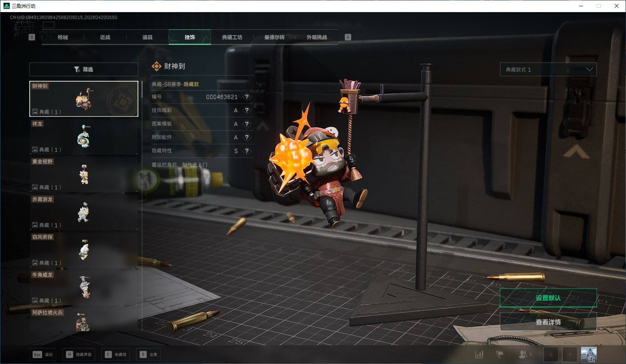Select the 财神到 charm card
The width and height of the screenshot is (626, 364).
(x=84, y=99)
